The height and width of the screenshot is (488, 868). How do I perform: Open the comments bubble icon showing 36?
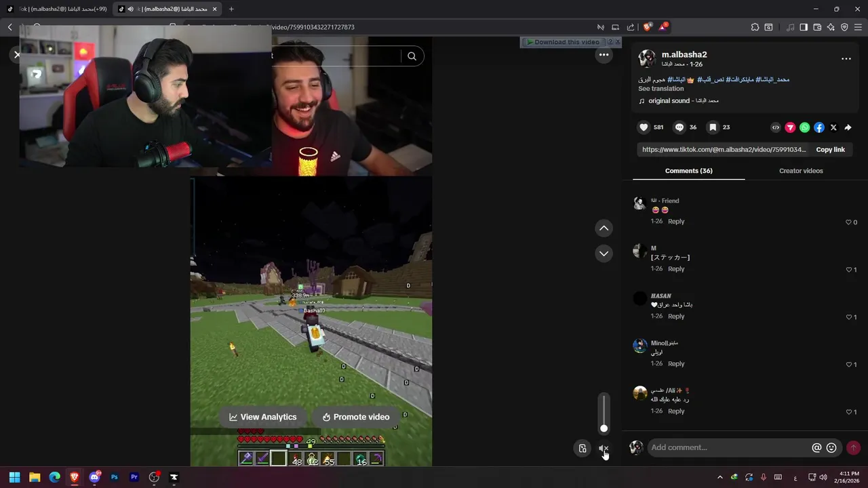point(679,127)
